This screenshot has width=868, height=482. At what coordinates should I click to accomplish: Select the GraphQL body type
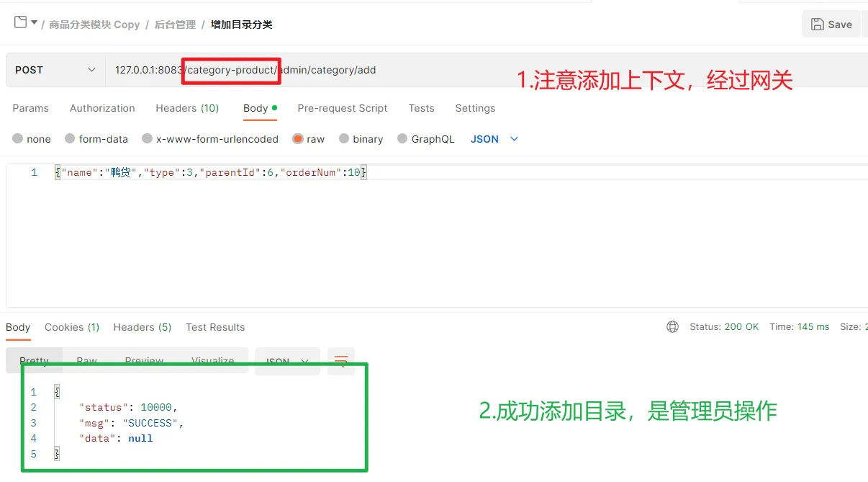coord(426,139)
